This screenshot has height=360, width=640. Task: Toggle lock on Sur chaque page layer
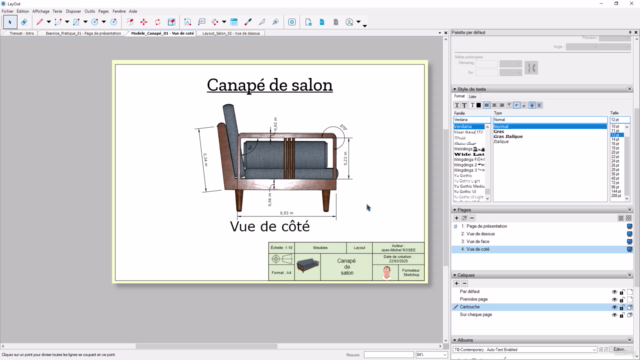tap(622, 315)
